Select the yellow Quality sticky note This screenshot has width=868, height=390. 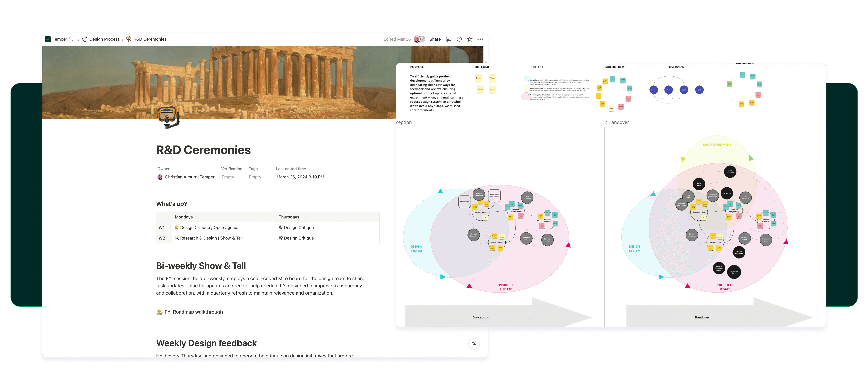(x=478, y=78)
